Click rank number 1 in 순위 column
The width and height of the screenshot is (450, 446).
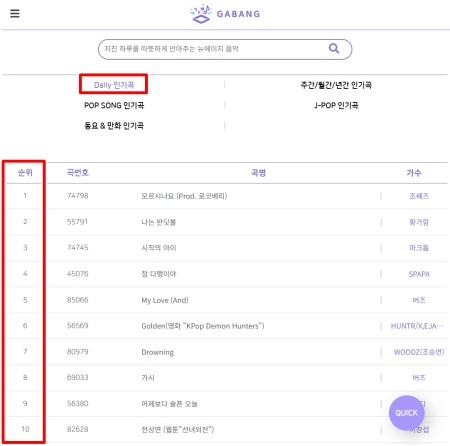[25, 196]
